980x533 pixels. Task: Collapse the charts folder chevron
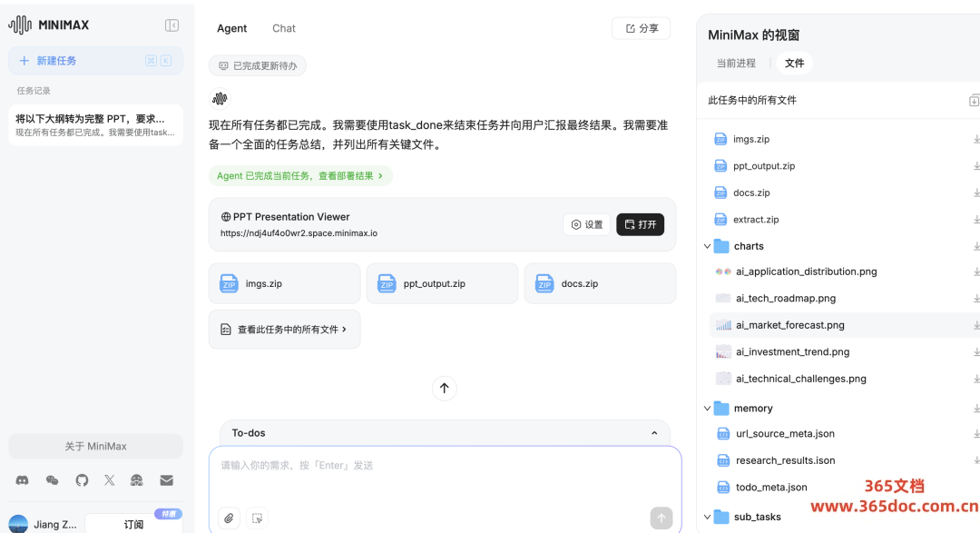(x=707, y=246)
